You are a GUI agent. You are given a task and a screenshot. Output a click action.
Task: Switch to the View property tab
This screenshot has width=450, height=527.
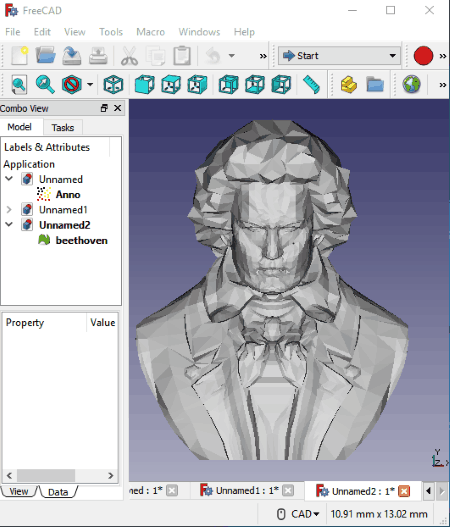18,491
